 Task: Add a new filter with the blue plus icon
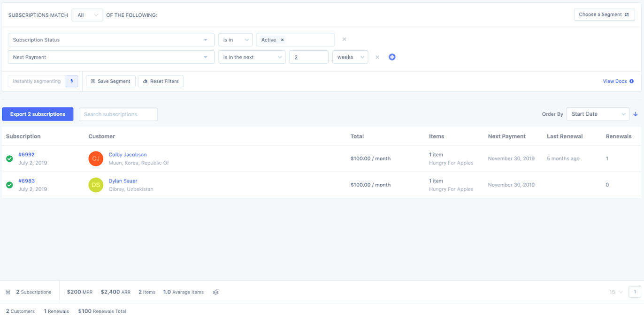click(x=392, y=57)
